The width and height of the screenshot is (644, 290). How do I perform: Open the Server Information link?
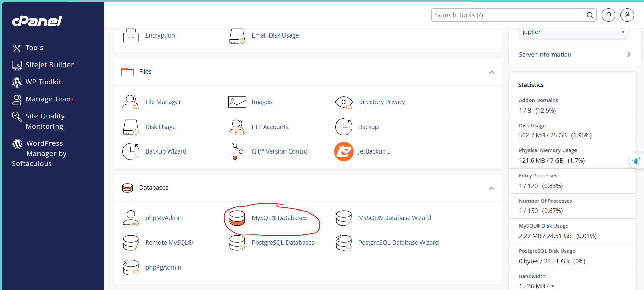point(545,55)
